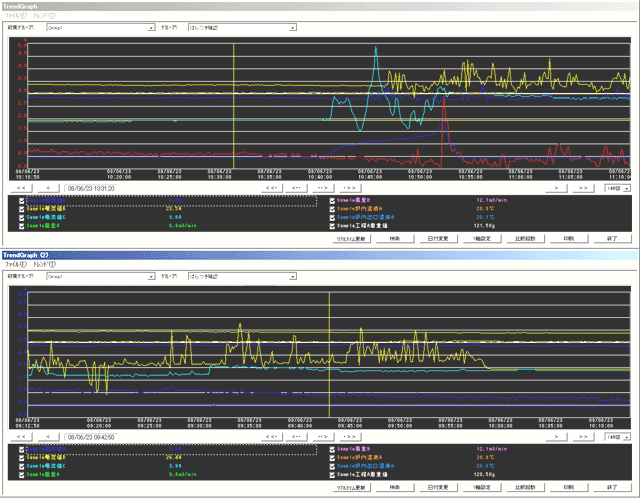Click 検索 button in top TrendGraph
The width and height of the screenshot is (640, 498).
(395, 239)
